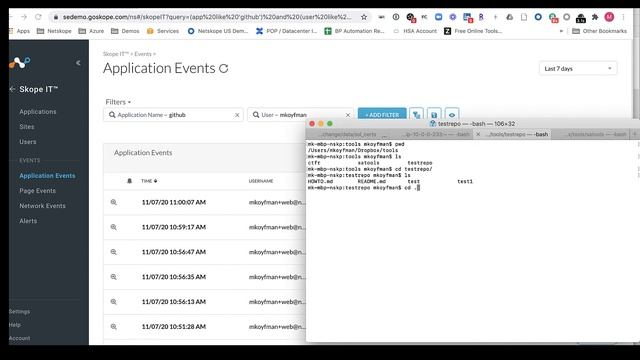Click the Netskope logo in sidebar

pos(20,63)
